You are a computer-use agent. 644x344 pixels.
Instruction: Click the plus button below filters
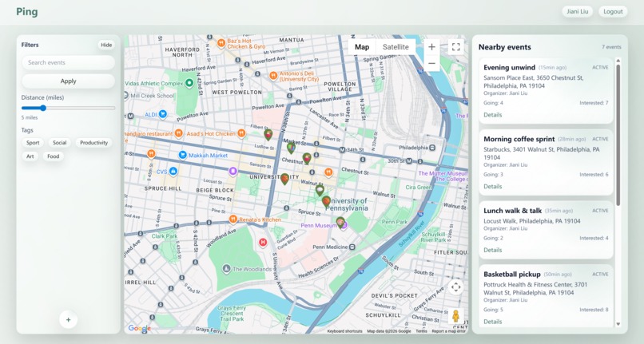point(68,320)
